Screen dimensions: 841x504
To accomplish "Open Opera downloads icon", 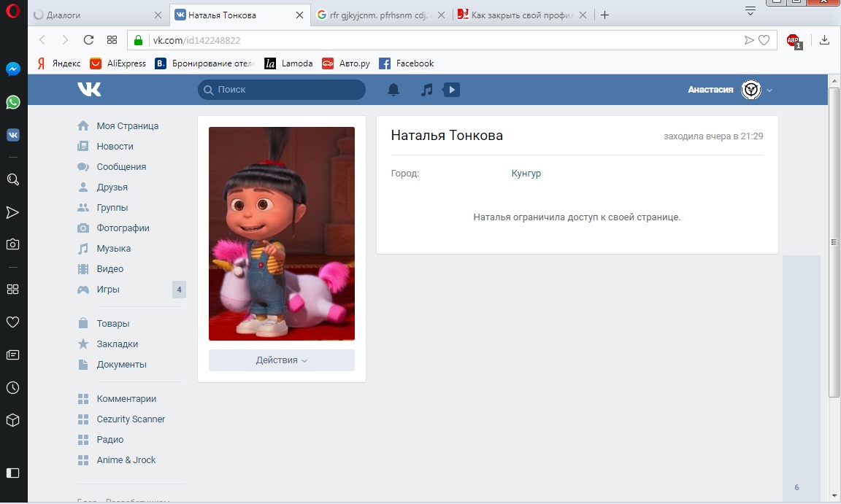I will click(825, 40).
